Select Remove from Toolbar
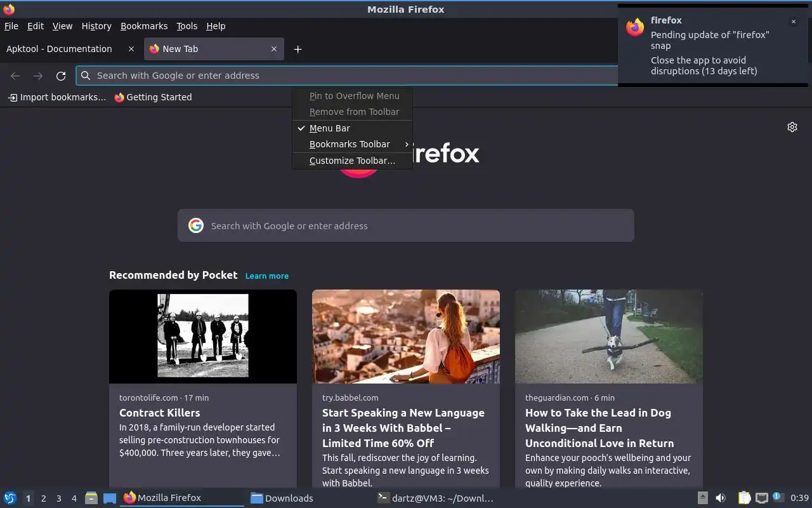Screen dimensions: 812x508 click(352, 112)
